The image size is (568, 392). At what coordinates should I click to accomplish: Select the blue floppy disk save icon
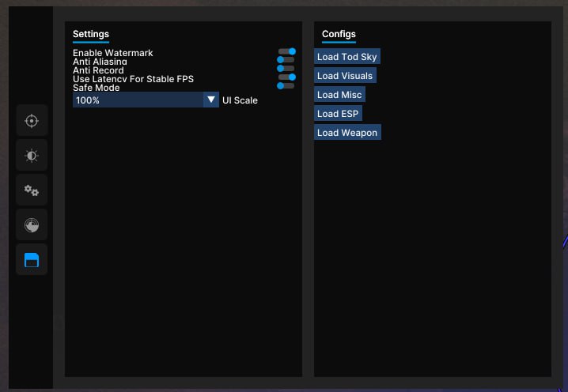coord(32,260)
